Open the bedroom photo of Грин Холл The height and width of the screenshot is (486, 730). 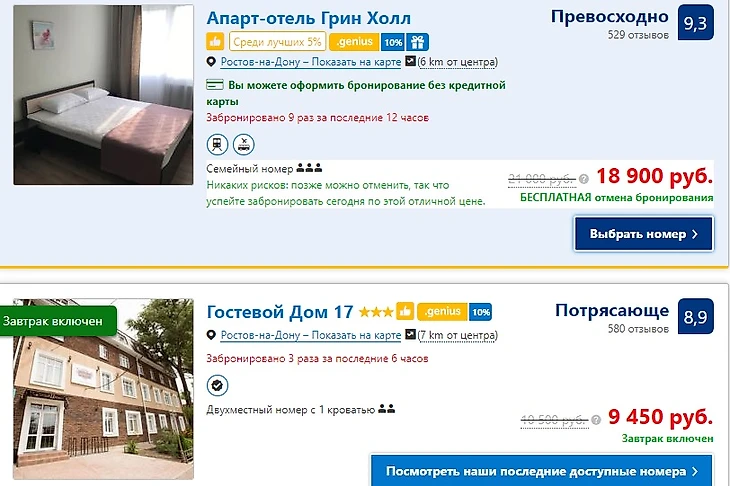[x=103, y=95]
